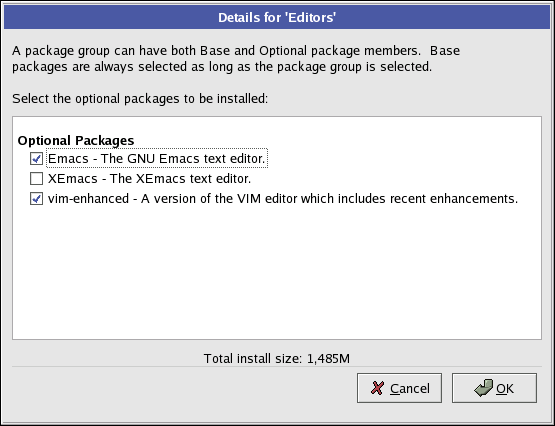Image resolution: width=555 pixels, height=426 pixels.
Task: Click the red X icon on Cancel
Action: click(x=377, y=388)
